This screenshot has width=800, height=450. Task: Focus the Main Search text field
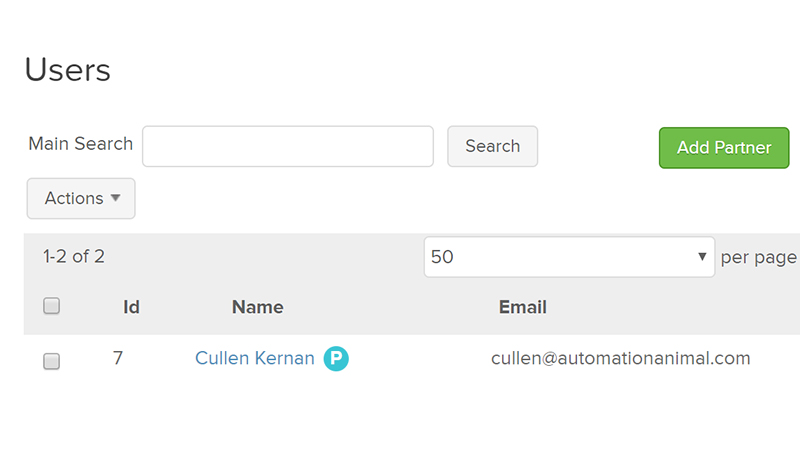[x=288, y=146]
